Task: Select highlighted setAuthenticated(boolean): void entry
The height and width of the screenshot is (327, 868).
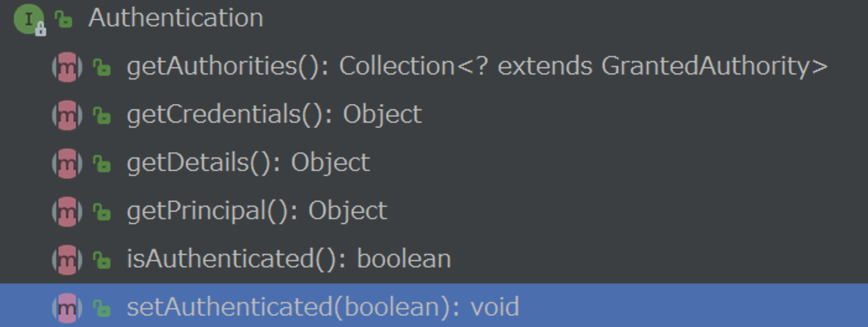Action: [x=434, y=305]
